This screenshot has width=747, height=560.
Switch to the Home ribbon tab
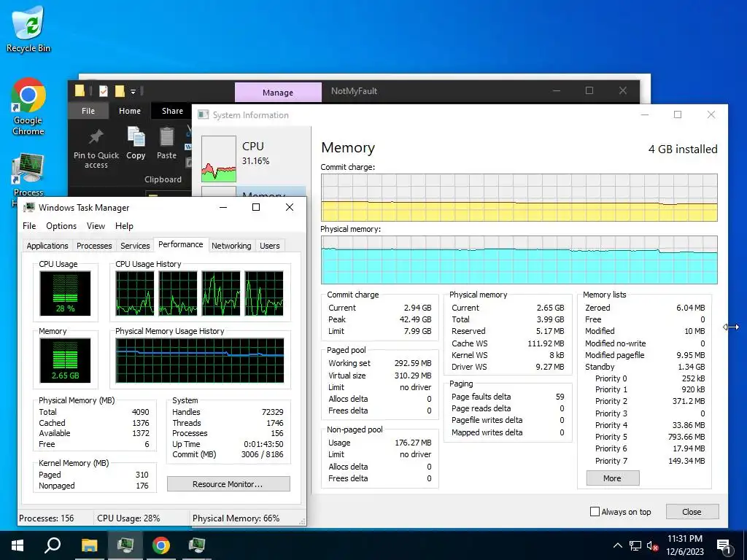(x=130, y=111)
